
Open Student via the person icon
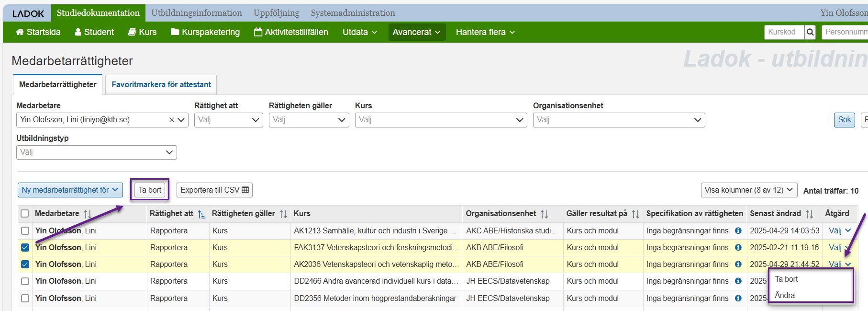click(x=78, y=32)
